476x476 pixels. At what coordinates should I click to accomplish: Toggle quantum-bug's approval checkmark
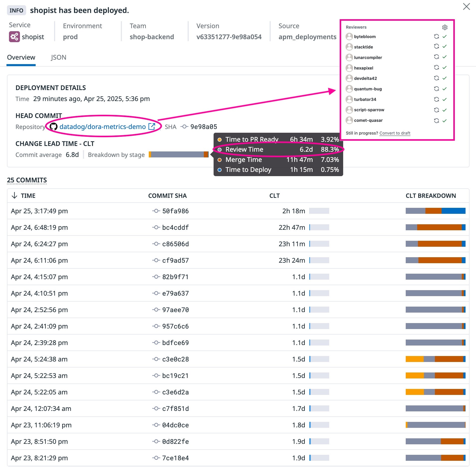pyautogui.click(x=444, y=89)
